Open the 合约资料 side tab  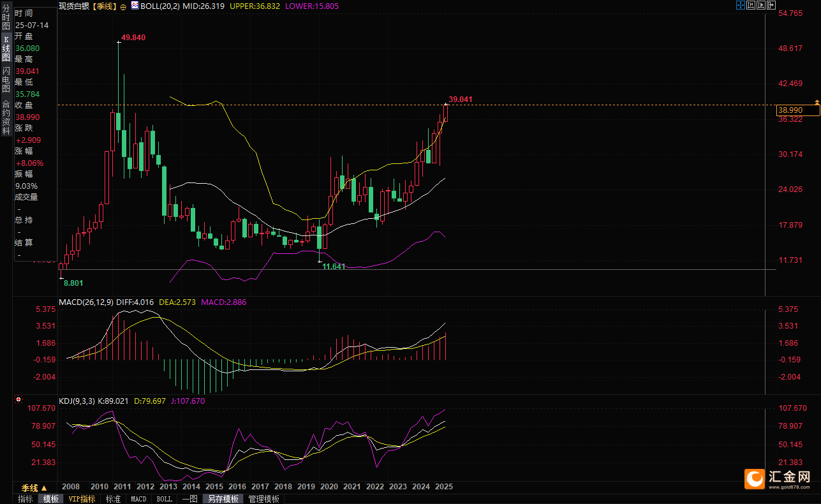point(6,117)
